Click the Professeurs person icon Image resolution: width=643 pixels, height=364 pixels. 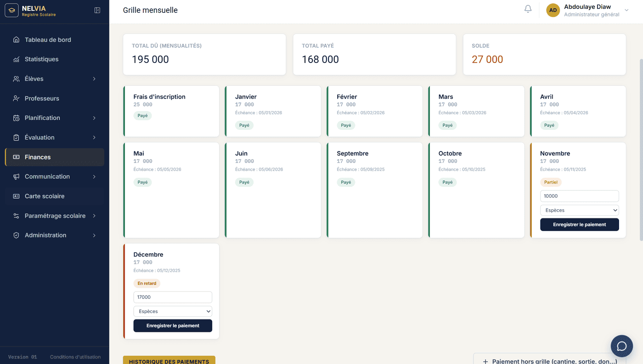(x=16, y=98)
